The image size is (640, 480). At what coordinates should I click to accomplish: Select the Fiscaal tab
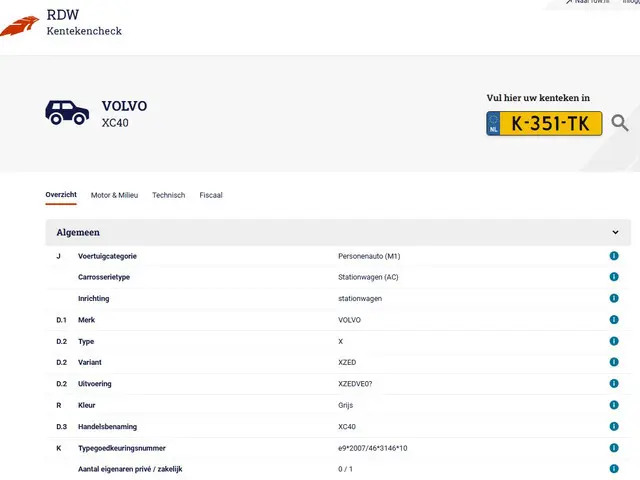click(x=211, y=195)
